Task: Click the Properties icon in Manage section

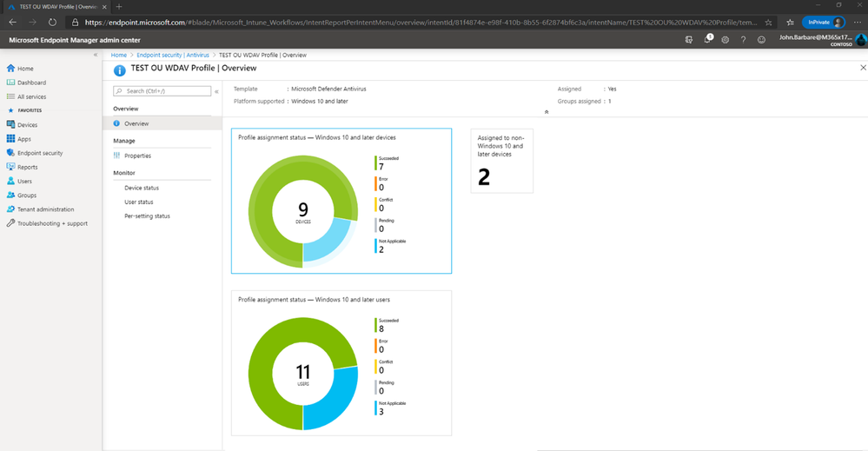Action: coord(116,156)
